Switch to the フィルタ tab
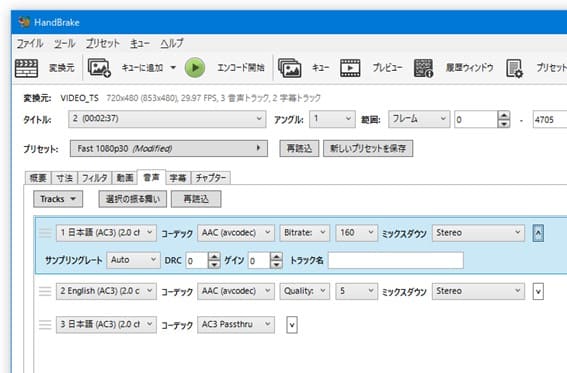Screen dimensions: 567x373 pos(94,178)
